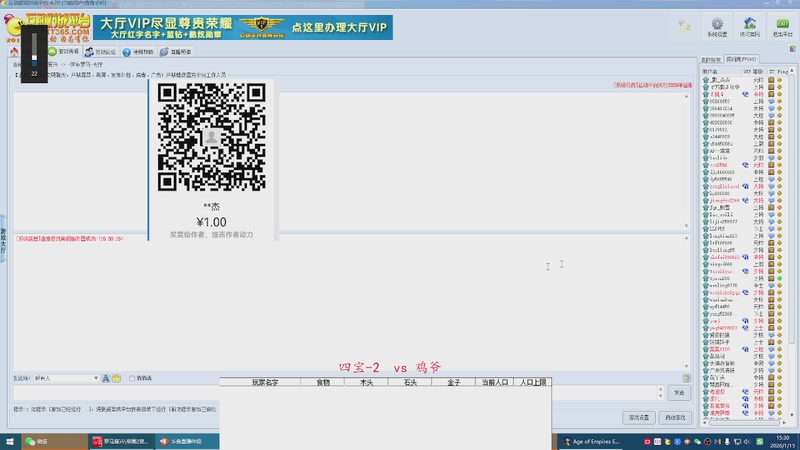Click the user list horizontal scrollbar

(745, 422)
